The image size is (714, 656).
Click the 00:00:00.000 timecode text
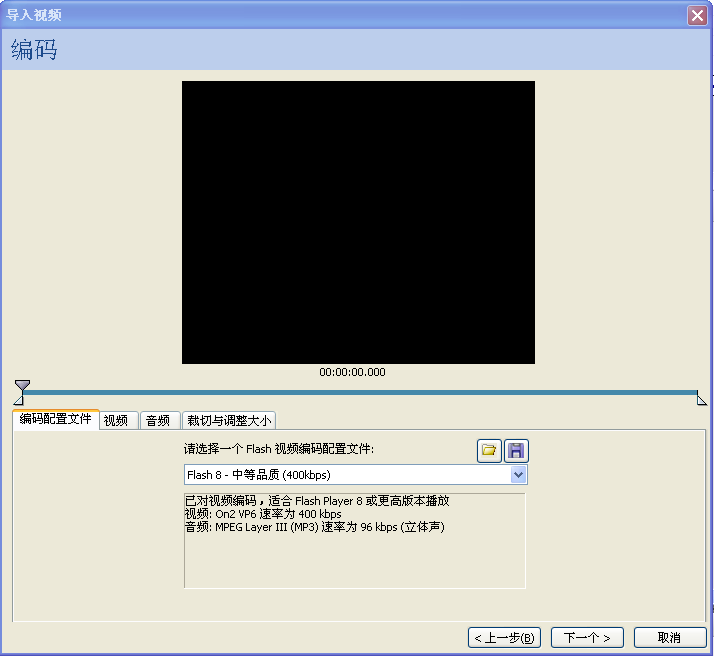coord(352,372)
